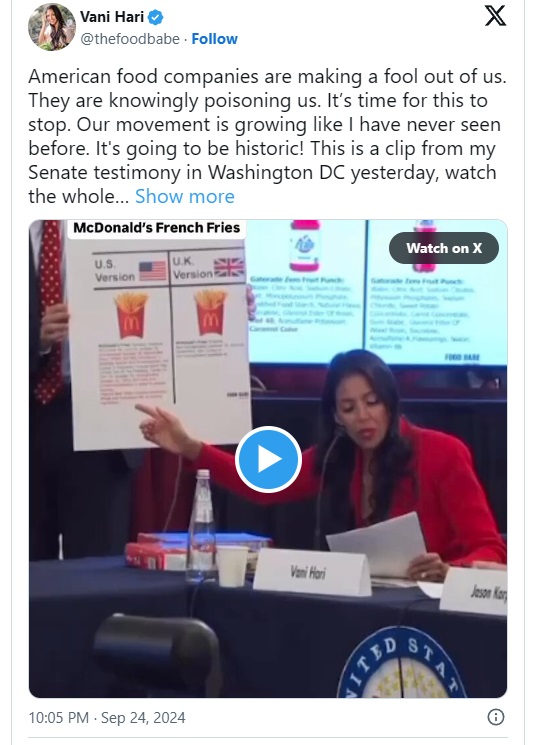
Task: Click the tweet body text paragraph
Action: click(267, 136)
